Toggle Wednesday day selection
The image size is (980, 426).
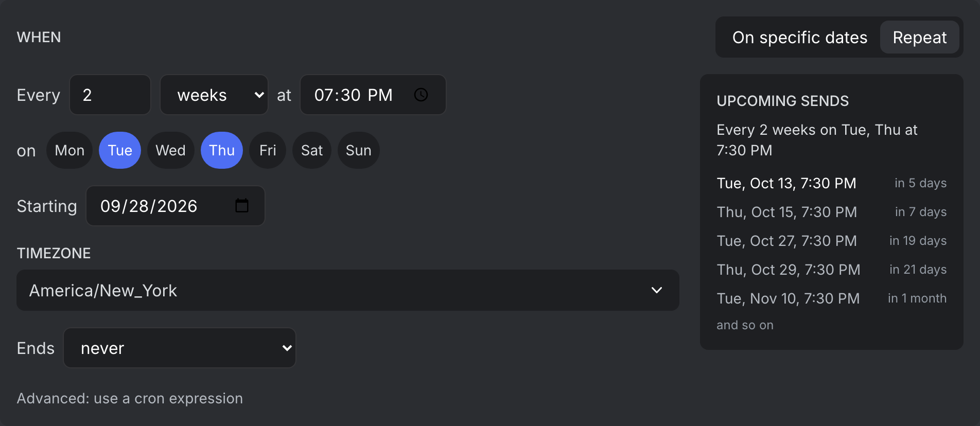tap(170, 150)
